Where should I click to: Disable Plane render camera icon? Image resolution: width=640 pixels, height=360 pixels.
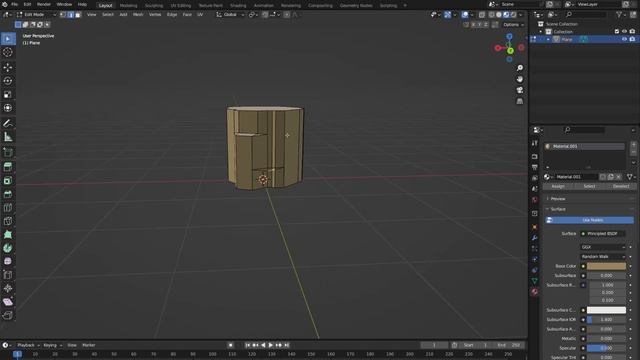point(632,39)
